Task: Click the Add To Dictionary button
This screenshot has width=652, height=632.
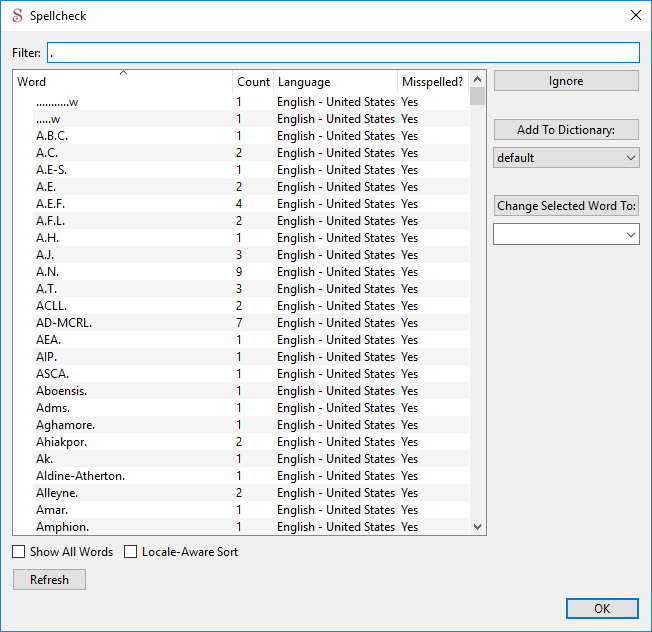Action: [566, 130]
